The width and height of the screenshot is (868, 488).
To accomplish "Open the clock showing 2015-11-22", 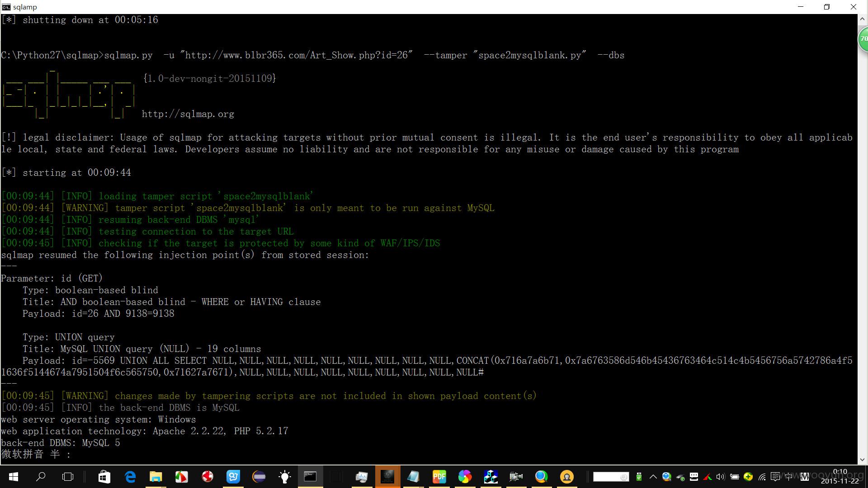I will pyautogui.click(x=840, y=476).
